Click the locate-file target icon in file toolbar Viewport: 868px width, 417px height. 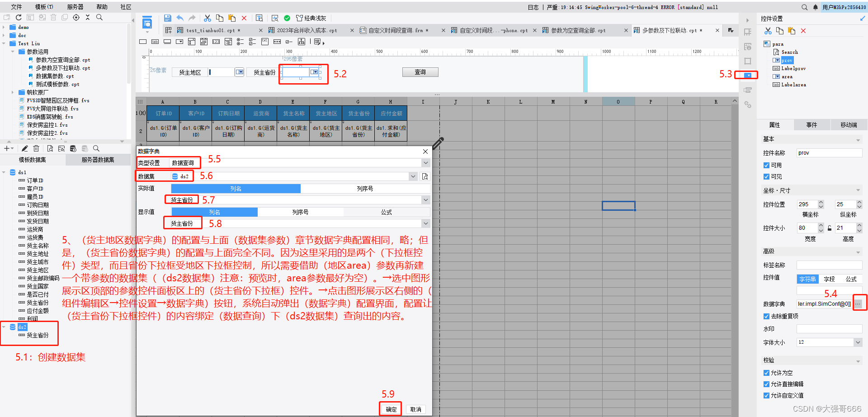pos(76,17)
